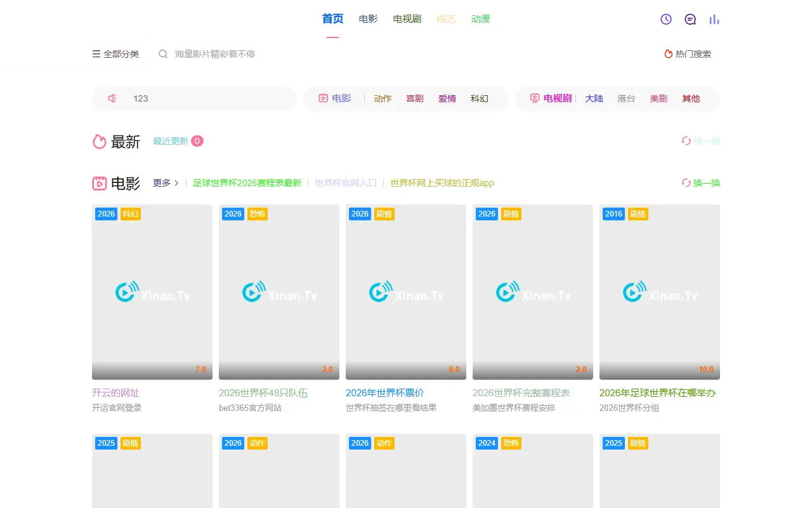Image resolution: width=812 pixels, height=508 pixels.
Task: Click the subtitle 美加墨世界杯赛程安排
Action: pos(514,408)
